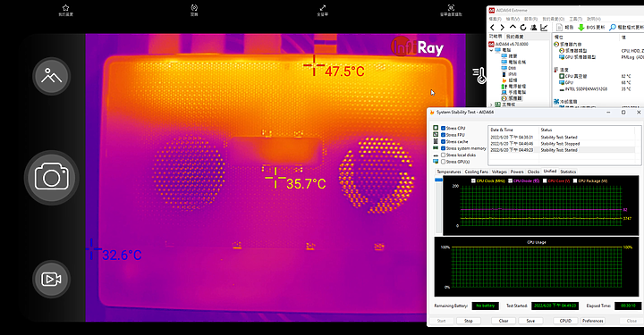
Task: Expand the motherboard tree node
Action: (x=491, y=105)
